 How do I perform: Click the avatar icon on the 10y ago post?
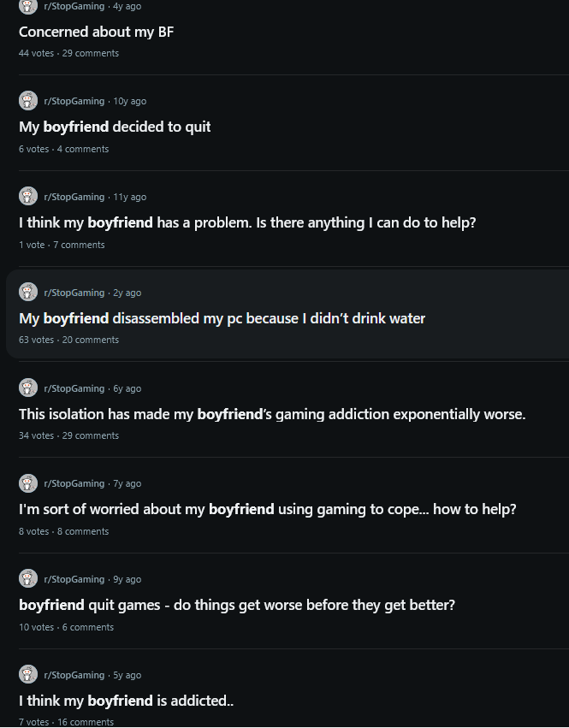pyautogui.click(x=28, y=101)
